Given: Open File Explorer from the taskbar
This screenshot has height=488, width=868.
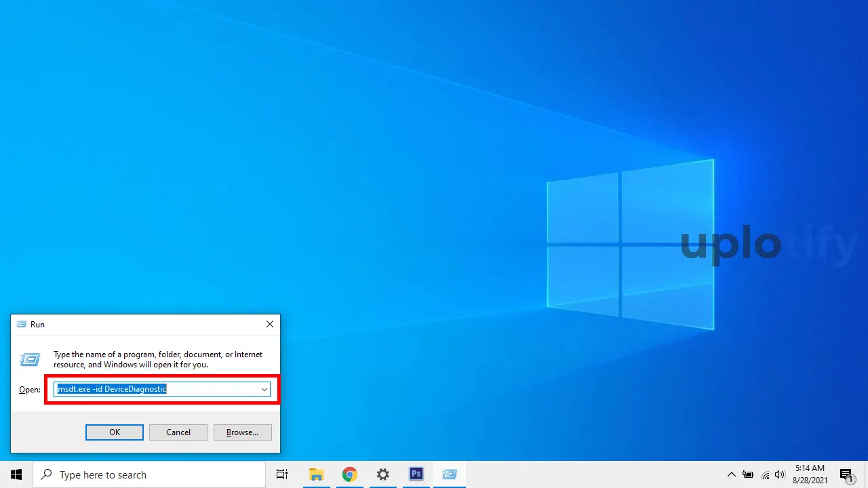Looking at the screenshot, I should click(316, 474).
